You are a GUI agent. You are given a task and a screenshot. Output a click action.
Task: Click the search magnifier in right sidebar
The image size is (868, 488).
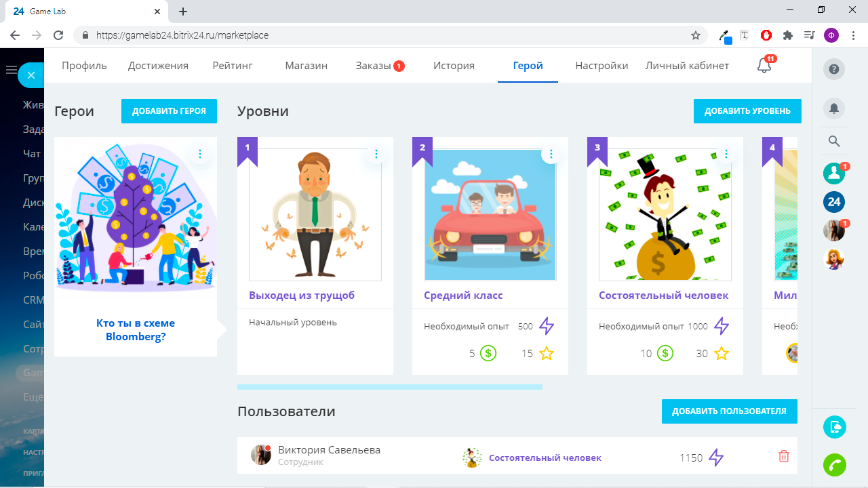834,141
